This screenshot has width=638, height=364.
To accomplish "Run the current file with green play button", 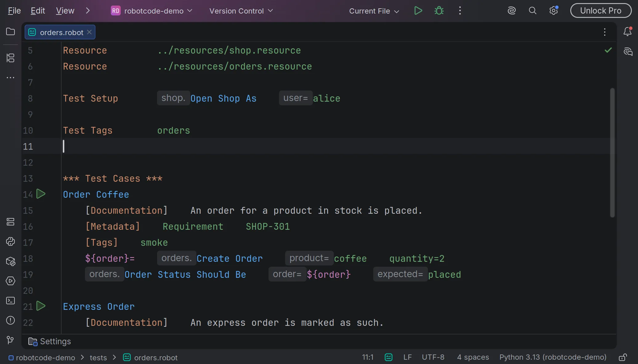I will click(418, 11).
